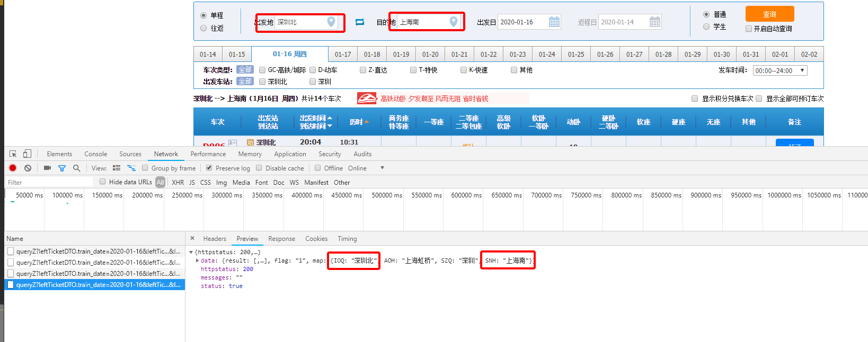868x342 pixels.
Task: Select the one-way trip radio button
Action: pos(203,15)
